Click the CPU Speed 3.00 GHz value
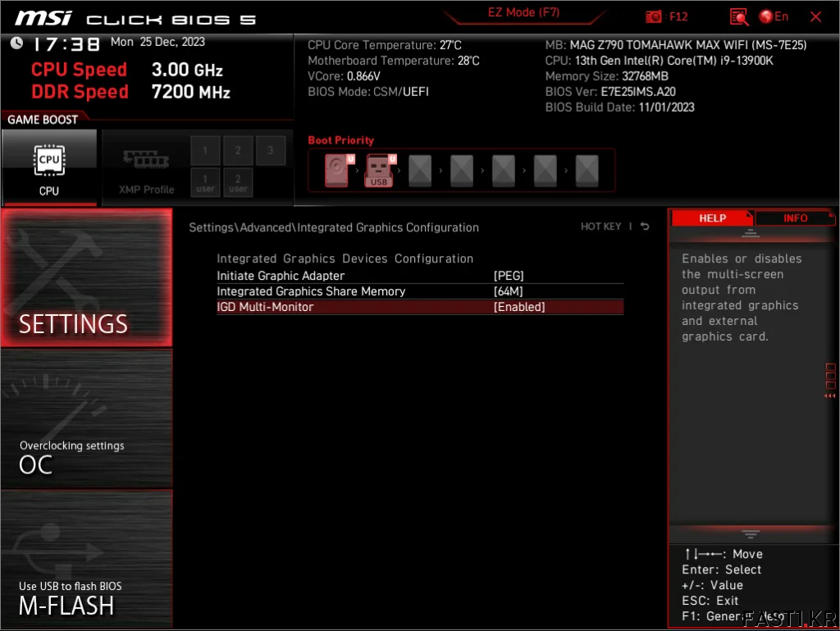 point(187,70)
